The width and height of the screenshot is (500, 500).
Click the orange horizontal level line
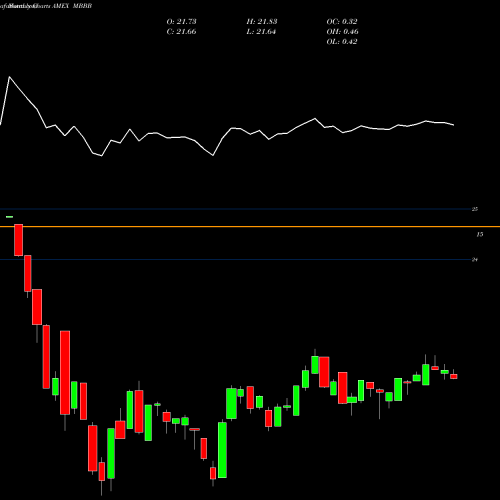pyautogui.click(x=250, y=227)
